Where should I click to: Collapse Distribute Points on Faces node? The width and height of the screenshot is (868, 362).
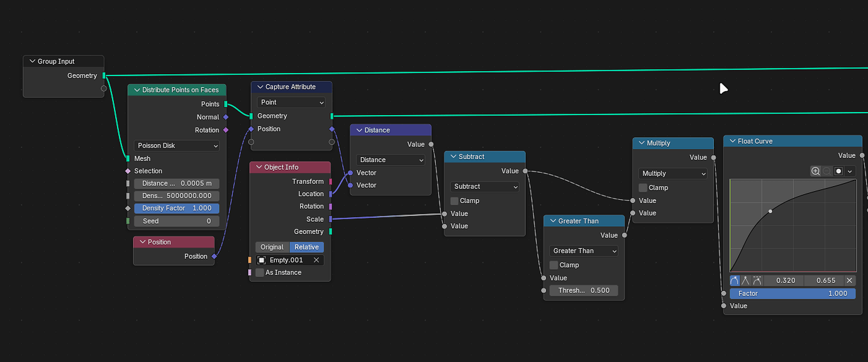point(136,90)
